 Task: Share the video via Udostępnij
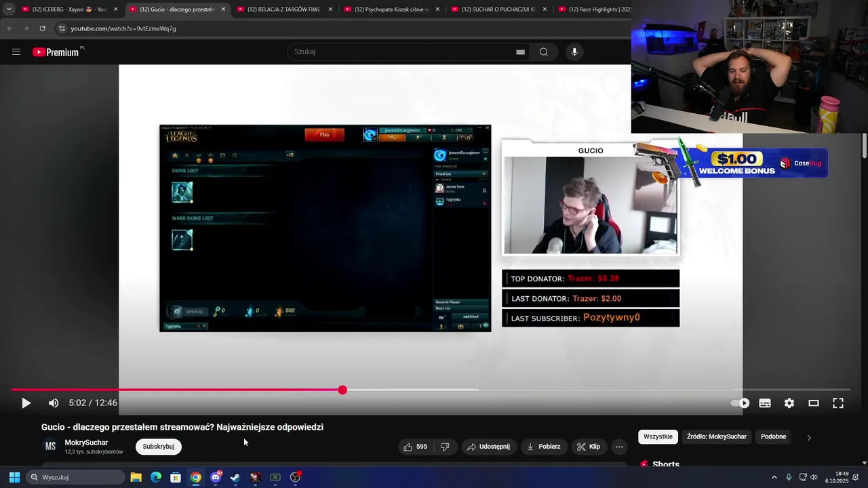pos(488,447)
